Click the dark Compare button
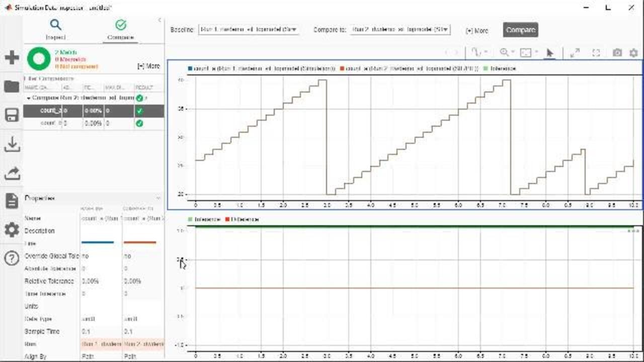The width and height of the screenshot is (644, 362). click(x=520, y=30)
